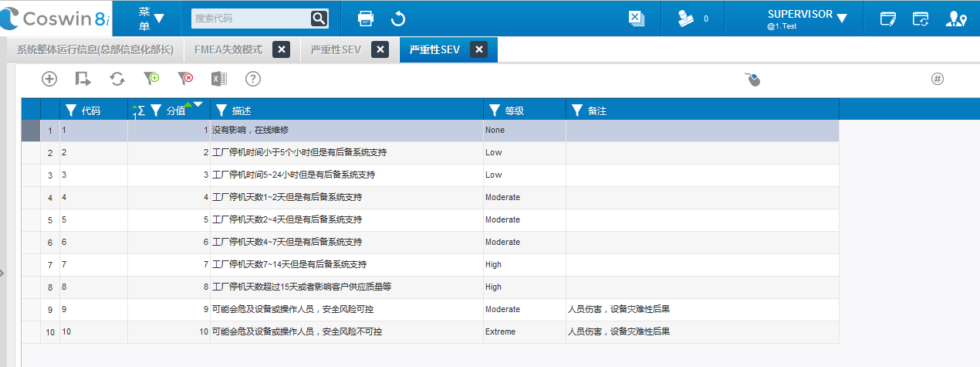This screenshot has height=367, width=980.
Task: Click the 描述 column header text
Action: [x=242, y=110]
